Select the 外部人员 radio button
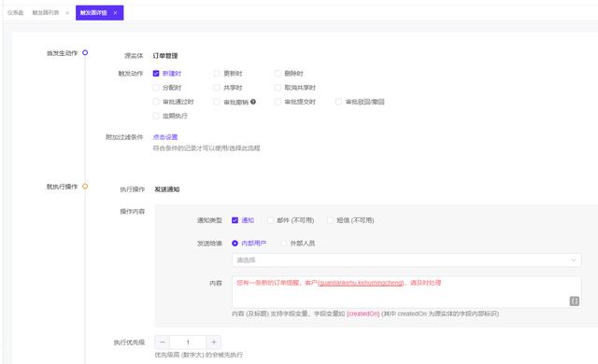 [x=283, y=243]
